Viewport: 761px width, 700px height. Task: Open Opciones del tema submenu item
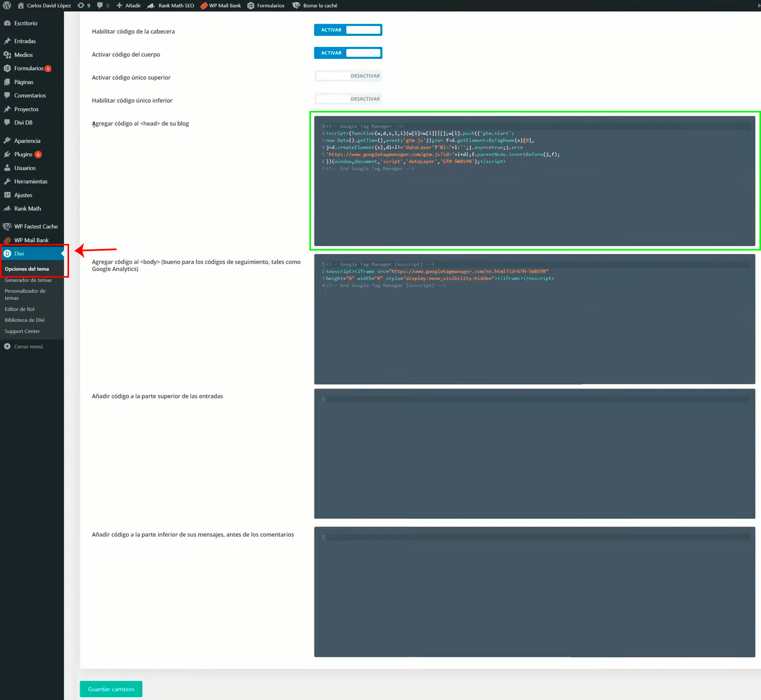click(x=27, y=269)
